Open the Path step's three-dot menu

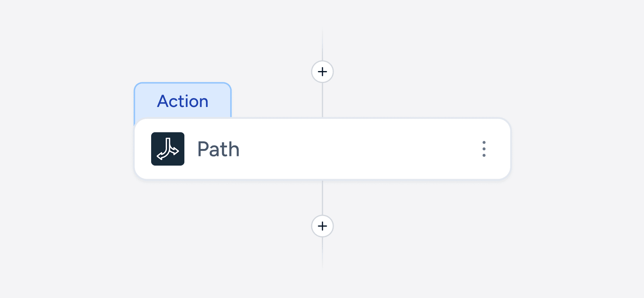click(x=484, y=149)
